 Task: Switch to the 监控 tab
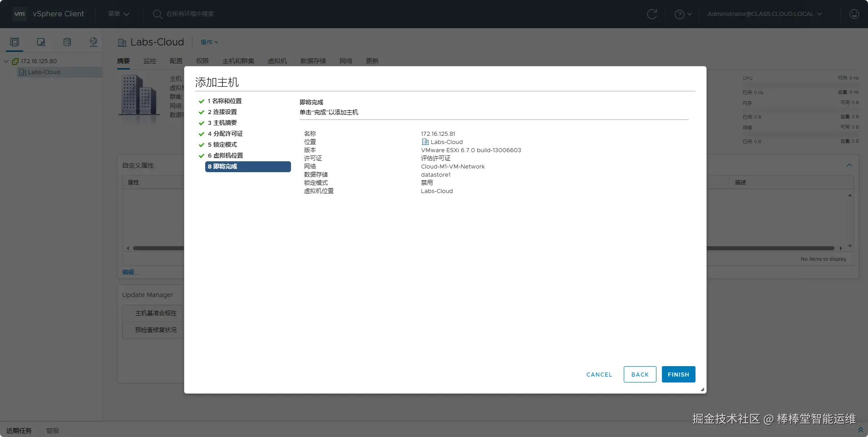click(150, 61)
